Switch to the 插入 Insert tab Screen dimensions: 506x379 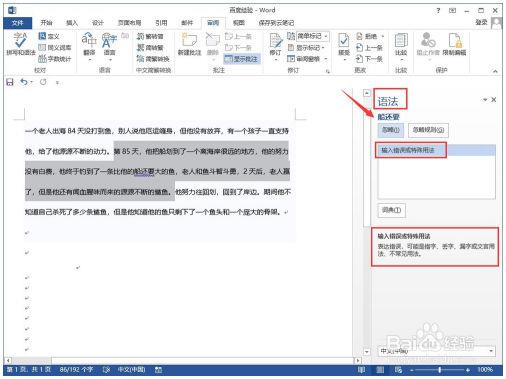(72, 23)
